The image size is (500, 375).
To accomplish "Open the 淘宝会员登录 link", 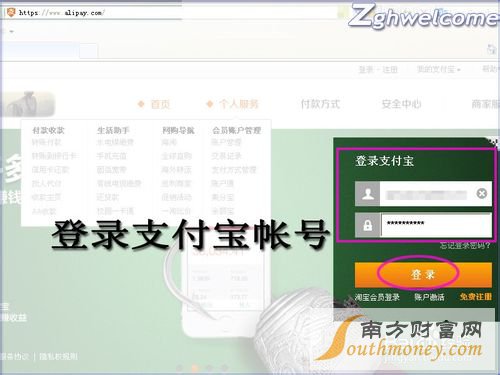I will click(377, 297).
